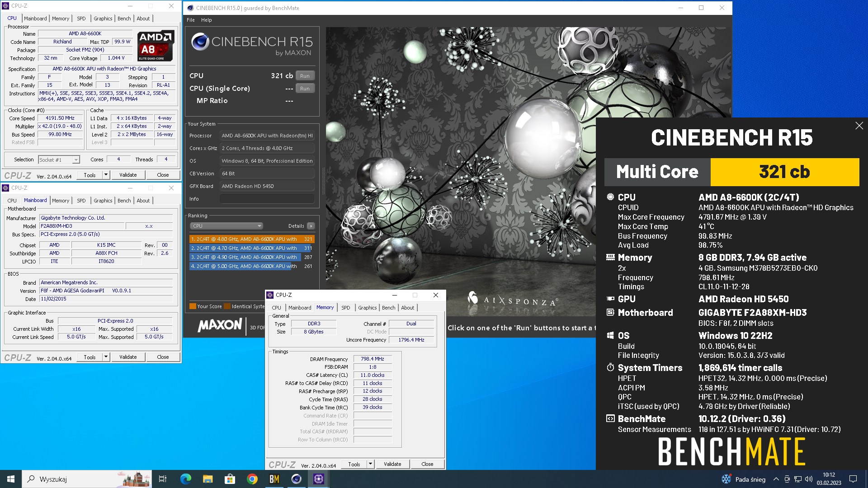The image size is (868, 488).
Task: Open Graphics tab in Mainboard CPU-Z window
Action: 103,201
